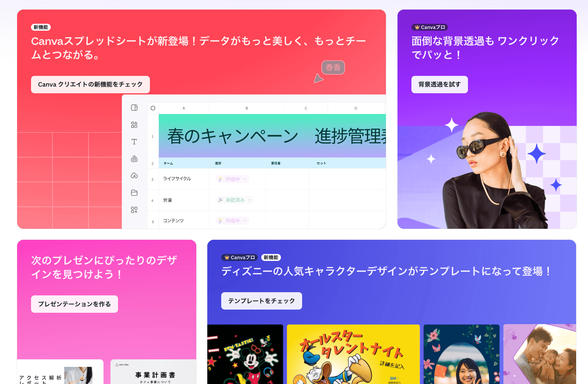Expand コンテンツ row 作成中 status dropdown
Screen dimensions: 588x384
click(245, 221)
